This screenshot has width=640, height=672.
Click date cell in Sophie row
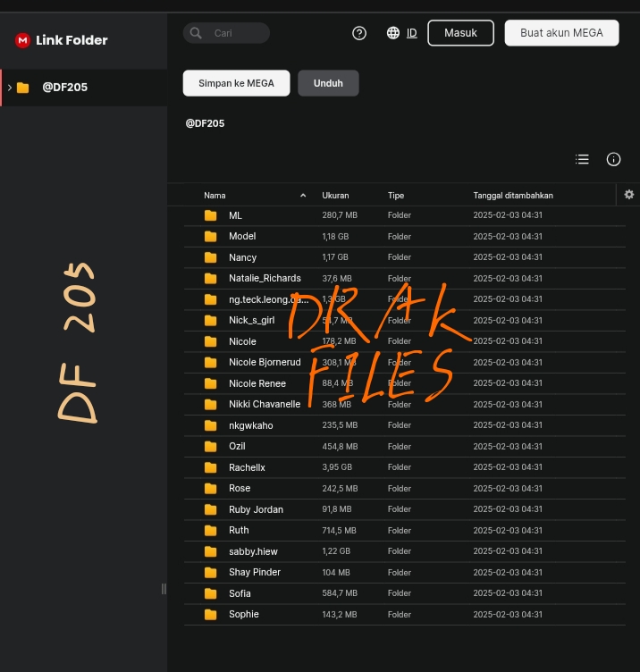pos(508,614)
